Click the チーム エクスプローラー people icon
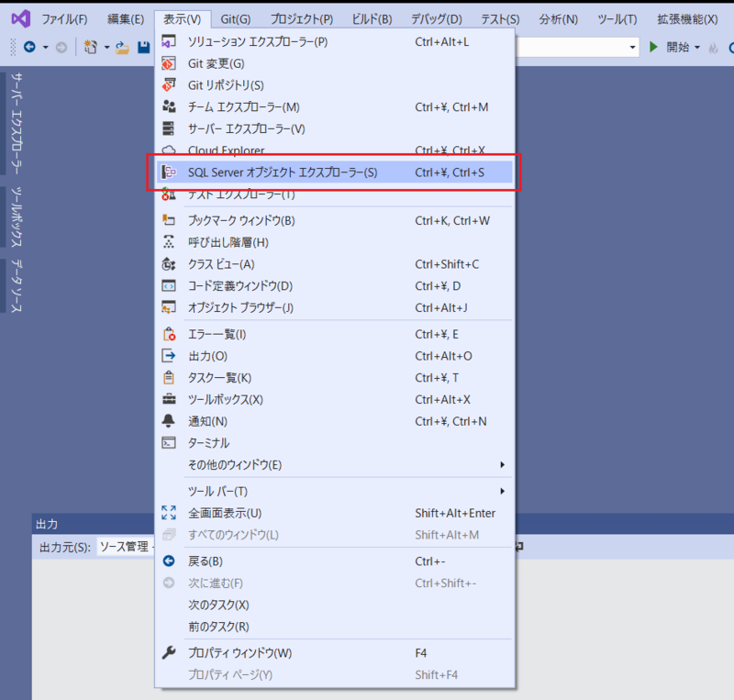This screenshot has height=700, width=734. 169,106
